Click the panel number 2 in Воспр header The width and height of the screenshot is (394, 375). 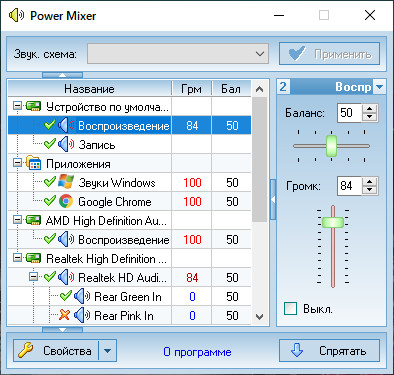283,87
